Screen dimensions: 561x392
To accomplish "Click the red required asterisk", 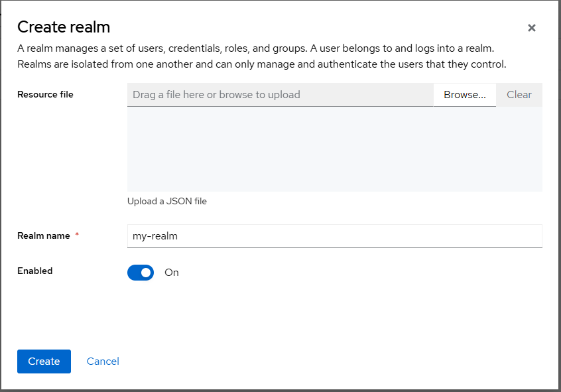I will (x=77, y=235).
